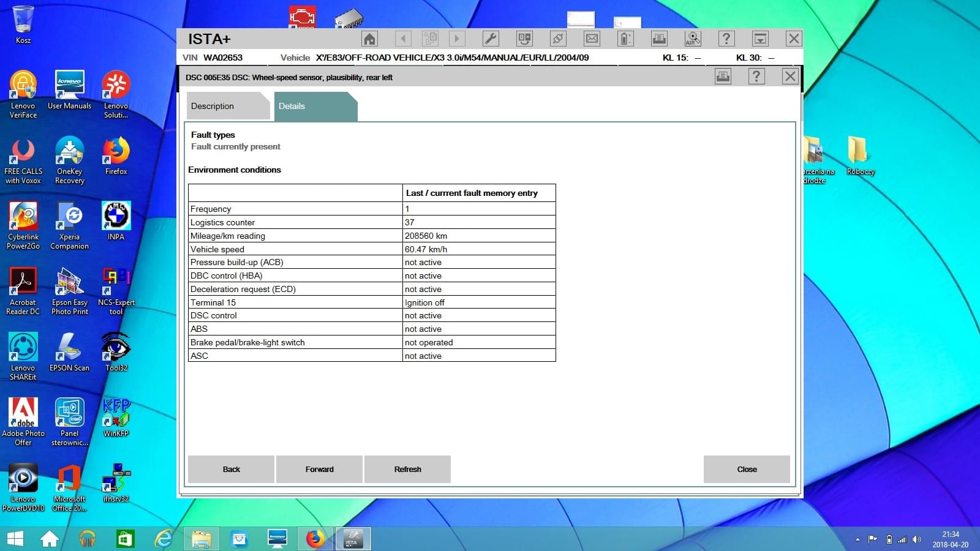Open the Roboczy folder on desktop
The image size is (980, 551).
[x=860, y=156]
